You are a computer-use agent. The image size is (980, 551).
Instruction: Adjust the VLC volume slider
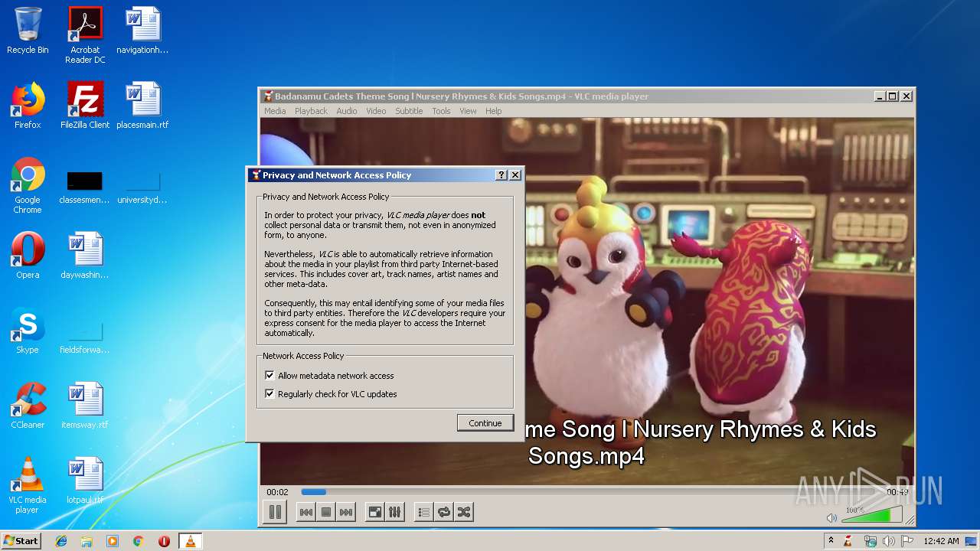pos(871,515)
